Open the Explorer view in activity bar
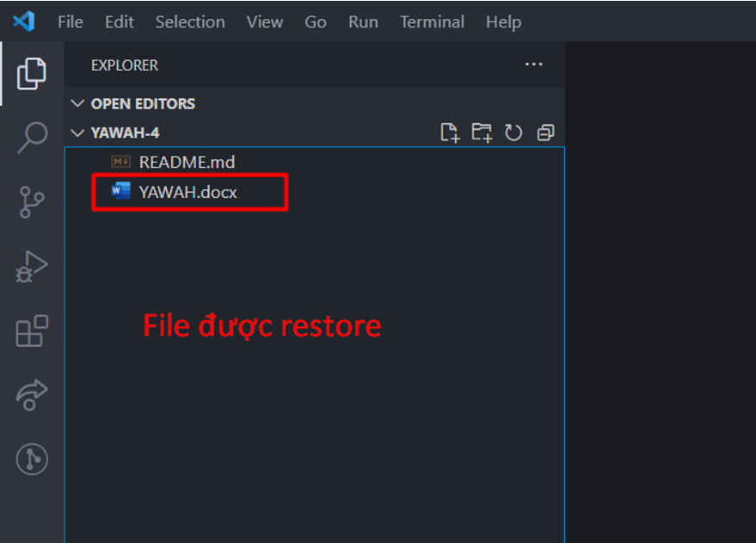The image size is (756, 543). coord(32,74)
